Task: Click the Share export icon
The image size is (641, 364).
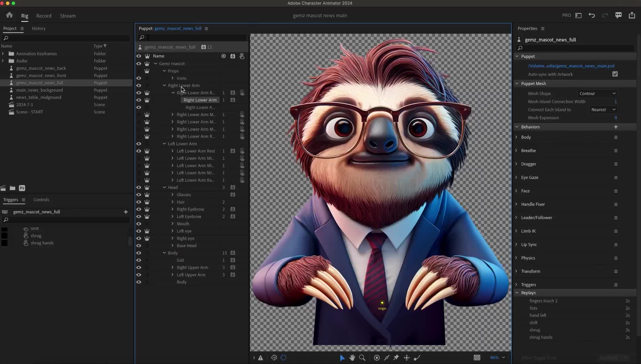Action: pos(632,16)
